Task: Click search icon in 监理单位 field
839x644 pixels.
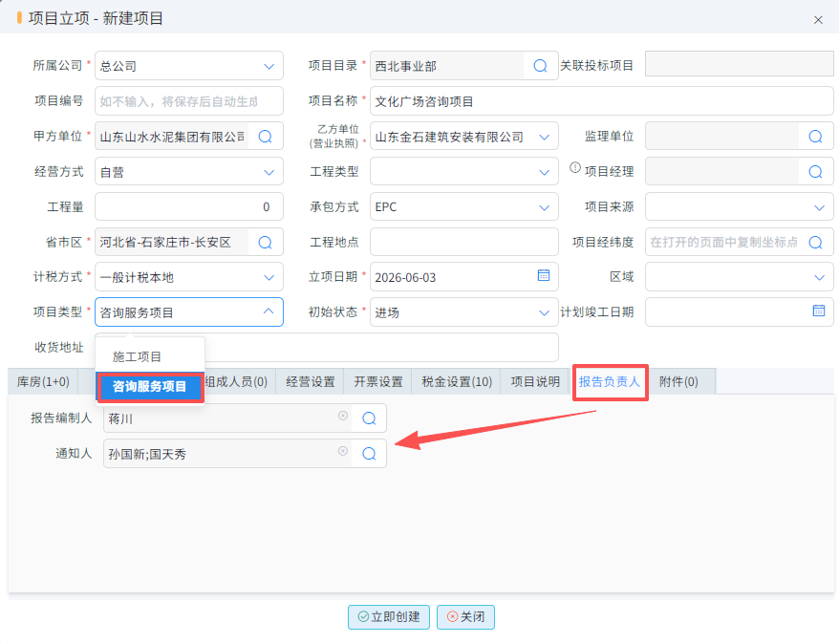Action: coord(815,137)
